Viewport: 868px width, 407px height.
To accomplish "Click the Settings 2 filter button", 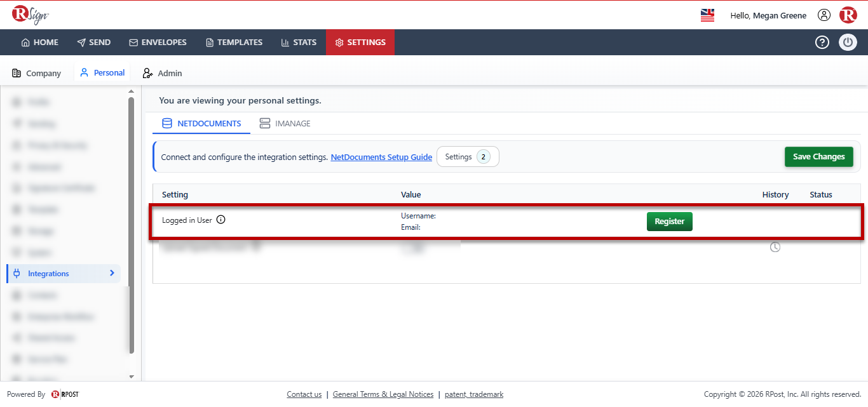I will click(468, 157).
